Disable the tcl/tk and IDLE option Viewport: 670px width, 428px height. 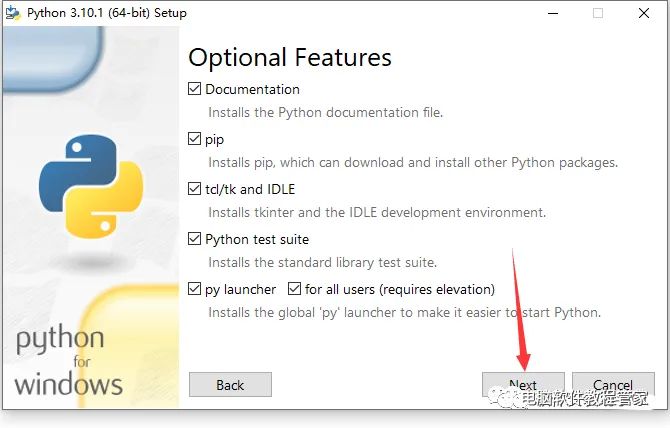[195, 189]
